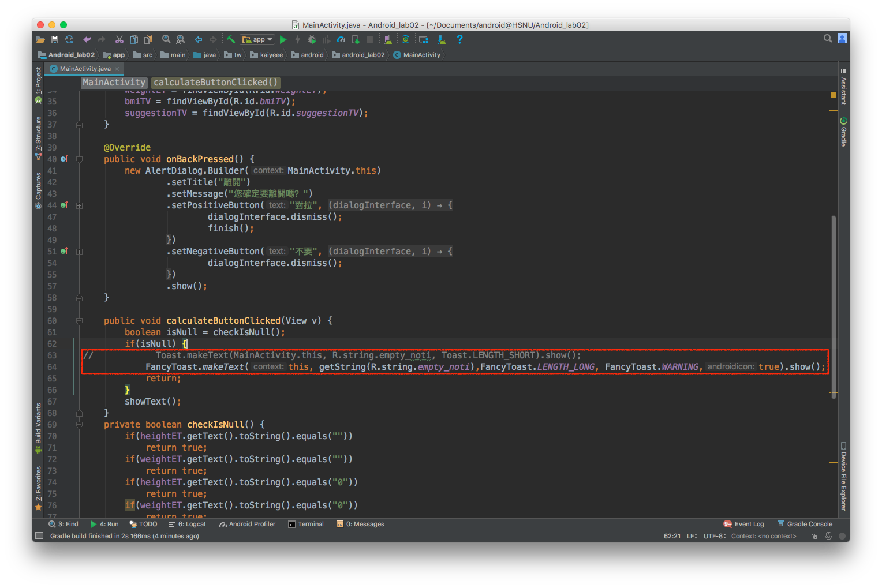The height and width of the screenshot is (588, 882).
Task: Expand the folded lambda at line 51
Action: point(79,252)
